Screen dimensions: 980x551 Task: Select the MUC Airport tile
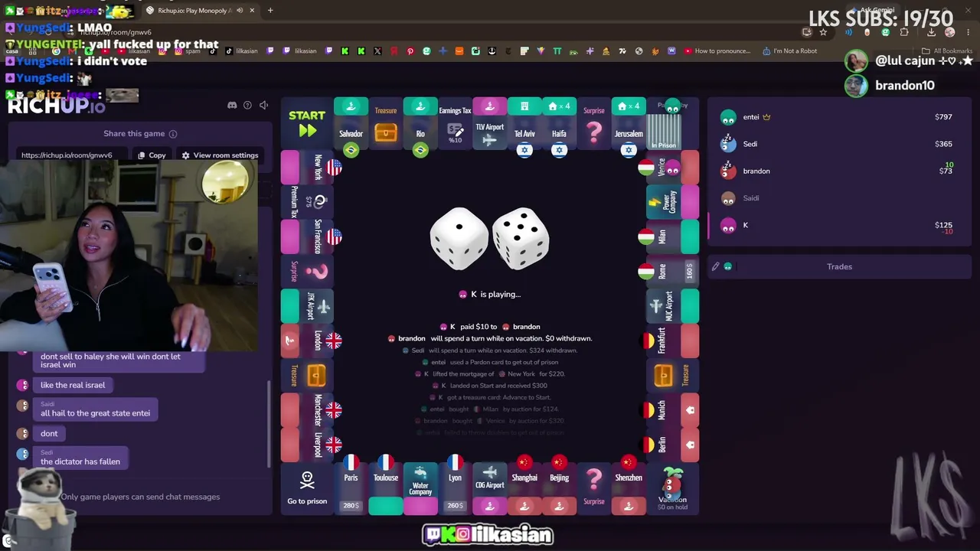[673, 305]
